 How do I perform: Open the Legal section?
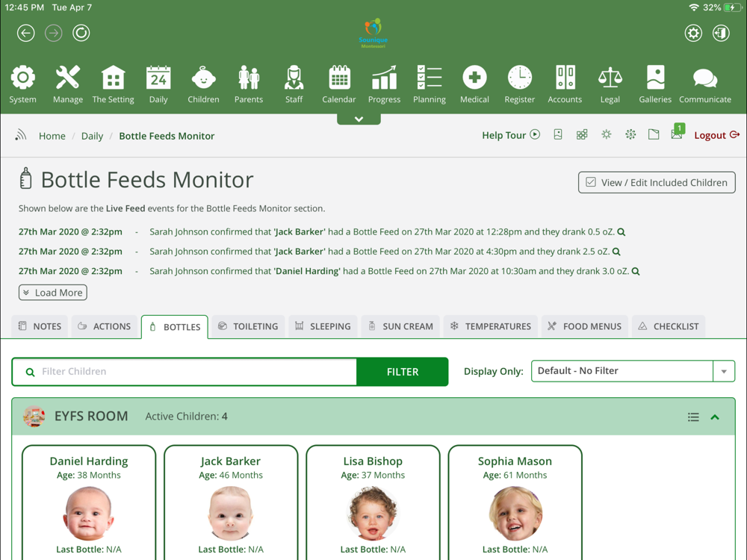pyautogui.click(x=610, y=84)
